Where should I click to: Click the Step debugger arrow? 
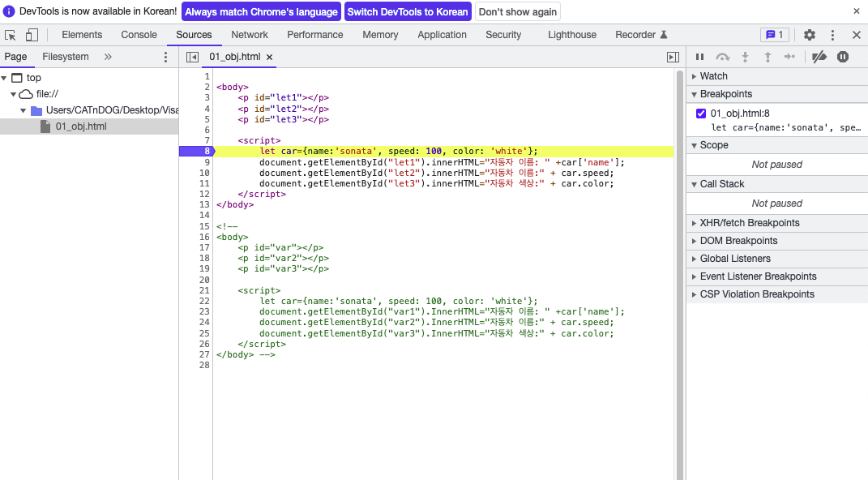(790, 57)
